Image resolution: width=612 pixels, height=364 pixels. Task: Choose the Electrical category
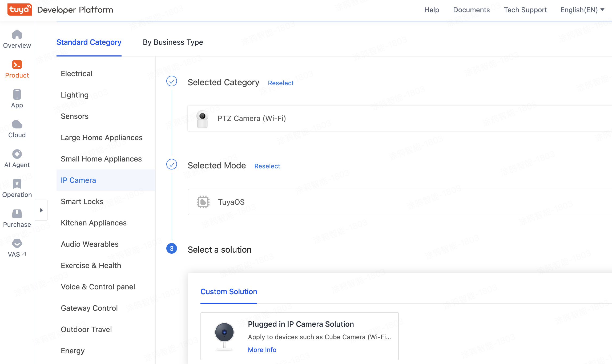(x=106, y=74)
